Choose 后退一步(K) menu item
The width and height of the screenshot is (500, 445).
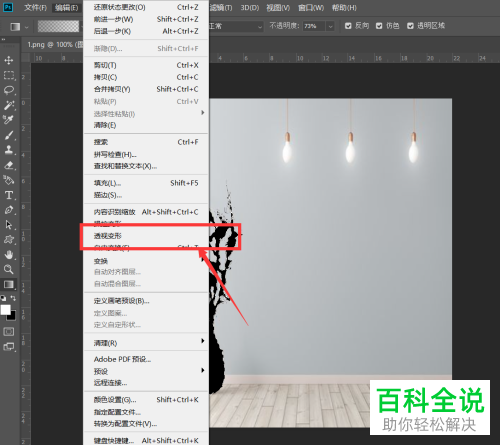click(x=146, y=31)
